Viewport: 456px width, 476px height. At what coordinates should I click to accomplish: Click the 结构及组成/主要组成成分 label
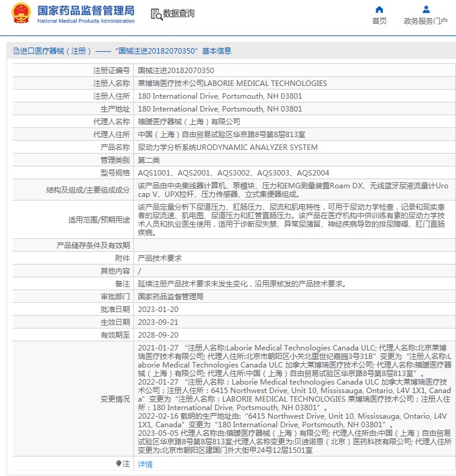[x=88, y=190]
